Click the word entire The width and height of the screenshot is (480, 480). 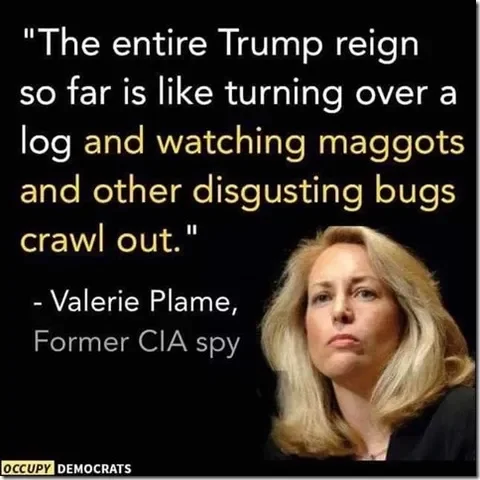[160, 45]
